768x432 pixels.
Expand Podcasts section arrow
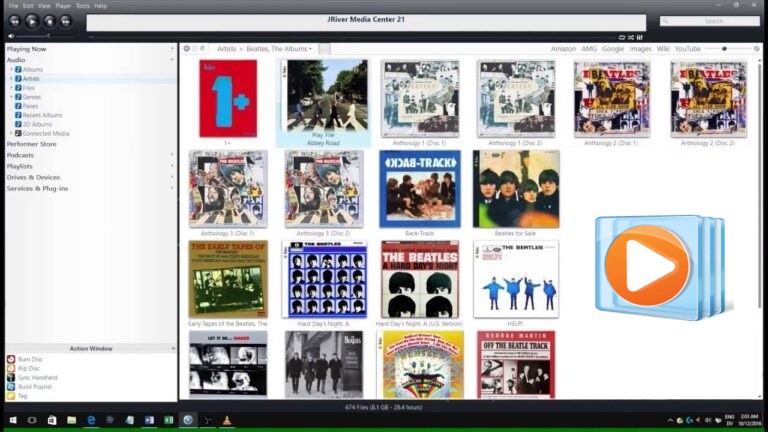coord(172,155)
